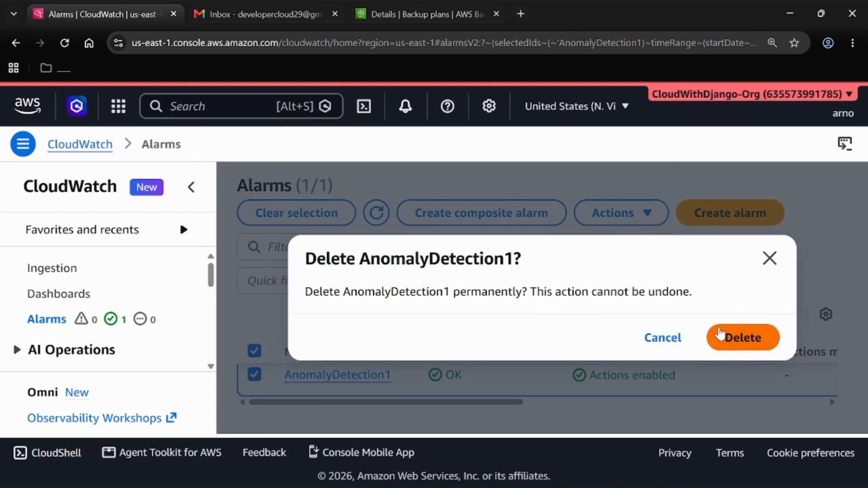Image resolution: width=868 pixels, height=488 pixels.
Task: Reload the browser page
Action: pyautogui.click(x=65, y=43)
